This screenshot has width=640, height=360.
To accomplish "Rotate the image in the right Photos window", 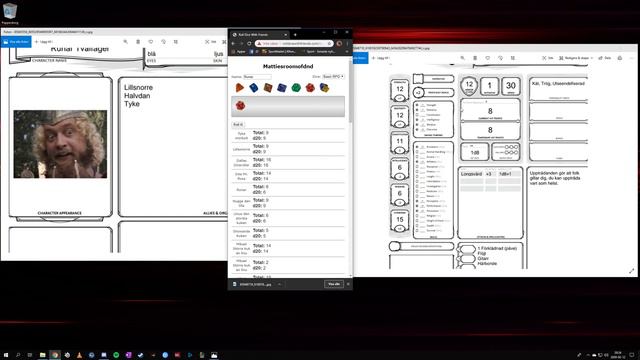I will click(500, 58).
